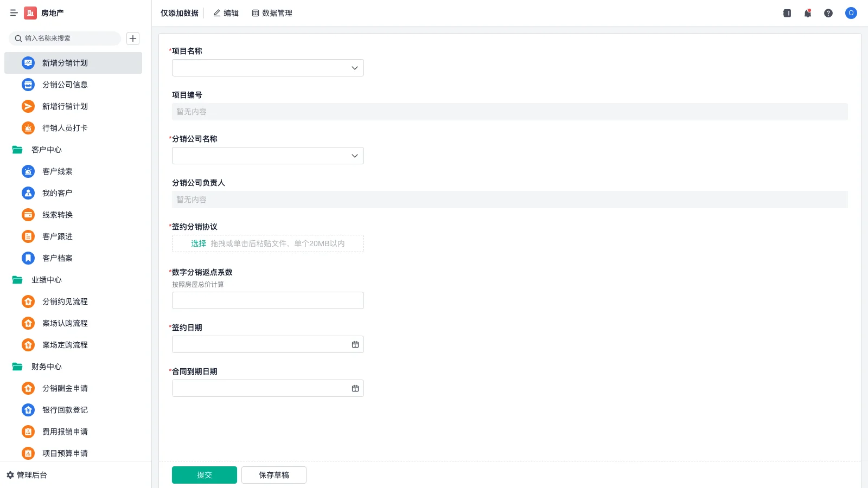Image resolution: width=868 pixels, height=488 pixels.
Task: Collapse the 客户中心 folder group
Action: coord(46,150)
